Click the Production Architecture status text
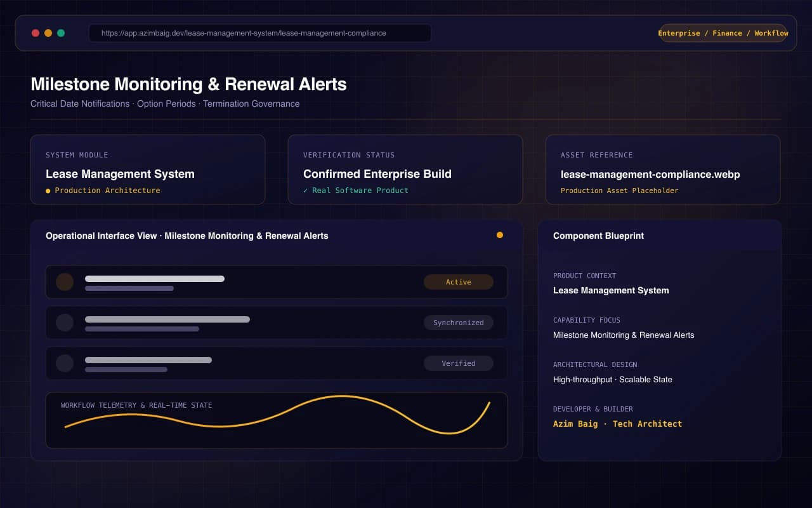The image size is (812, 508). pyautogui.click(x=107, y=190)
